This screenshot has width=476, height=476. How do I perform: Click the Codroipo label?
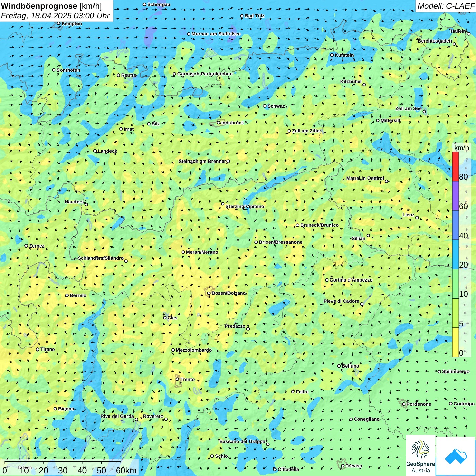(x=464, y=404)
